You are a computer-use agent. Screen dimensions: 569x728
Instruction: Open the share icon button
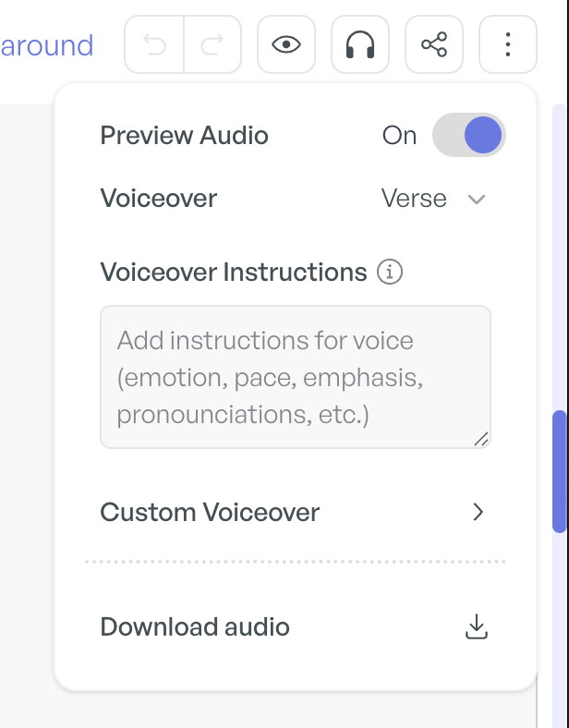tap(434, 44)
